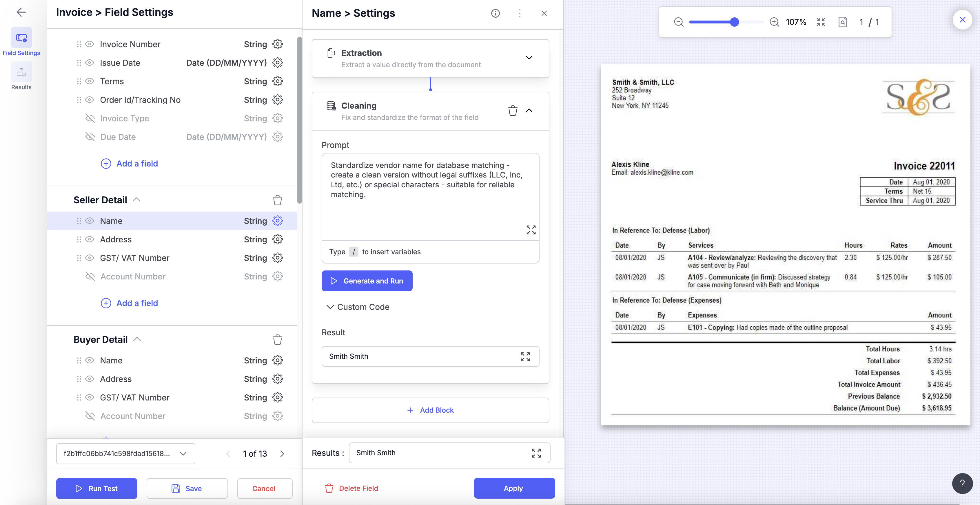Search within the document page icon
980x505 pixels.
pyautogui.click(x=843, y=22)
